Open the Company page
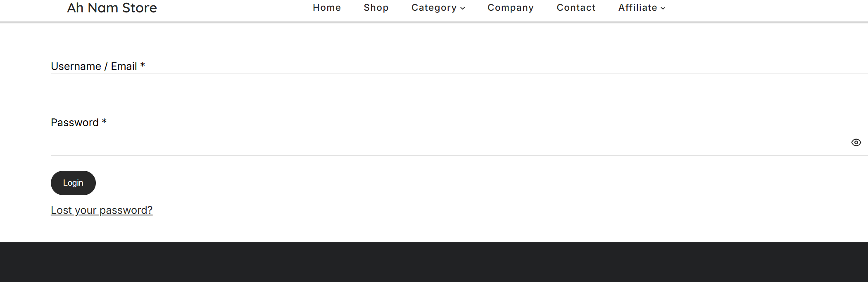This screenshot has width=868, height=282. coord(510,8)
